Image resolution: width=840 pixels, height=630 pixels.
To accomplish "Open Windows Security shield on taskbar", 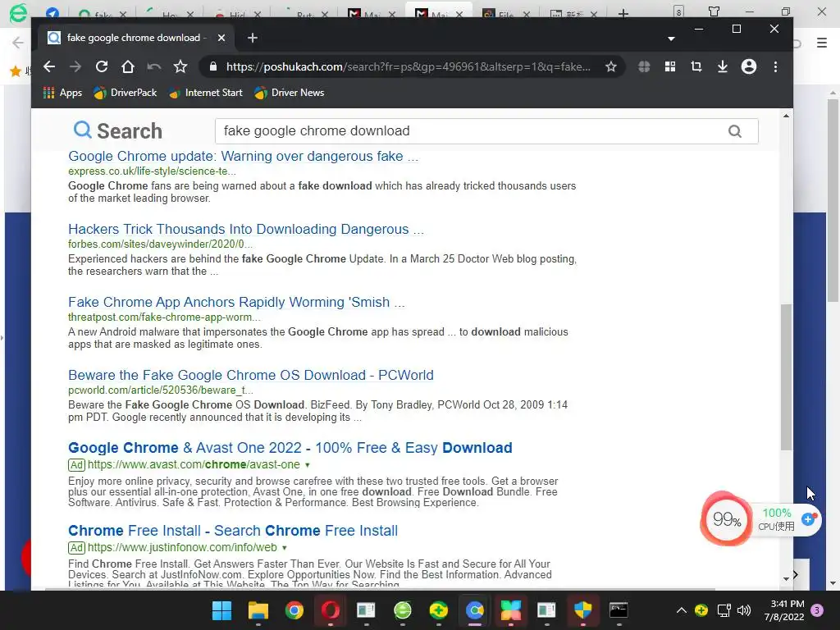I will [x=583, y=610].
